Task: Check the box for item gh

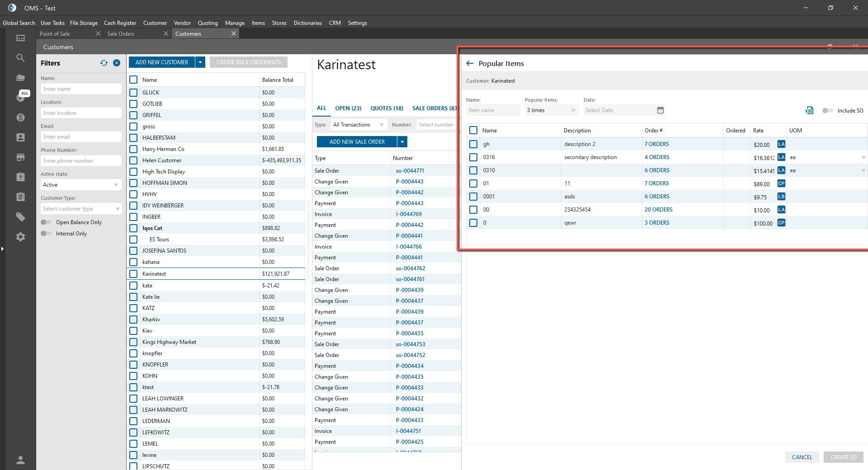Action: click(x=473, y=144)
